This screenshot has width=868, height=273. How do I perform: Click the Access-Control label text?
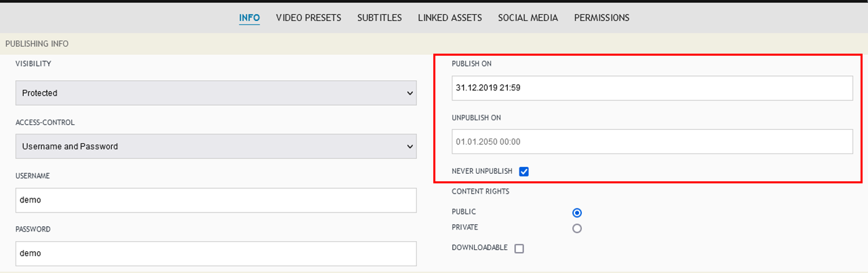point(45,123)
